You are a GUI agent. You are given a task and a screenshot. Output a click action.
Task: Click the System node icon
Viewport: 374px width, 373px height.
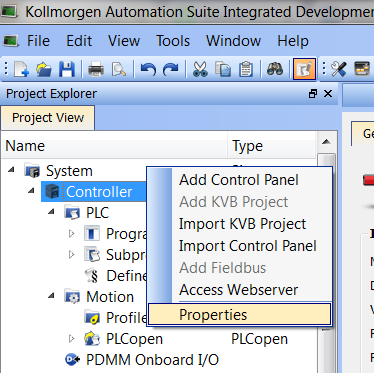pos(32,171)
